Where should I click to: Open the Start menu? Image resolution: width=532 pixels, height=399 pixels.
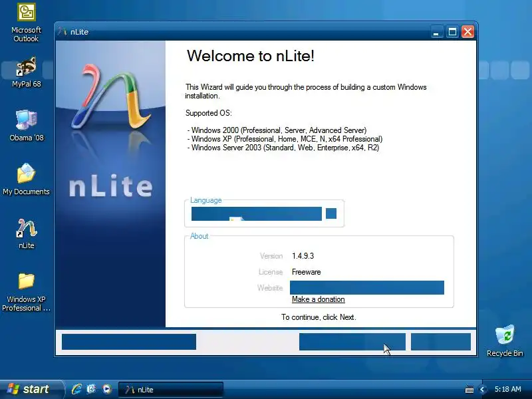pos(31,389)
